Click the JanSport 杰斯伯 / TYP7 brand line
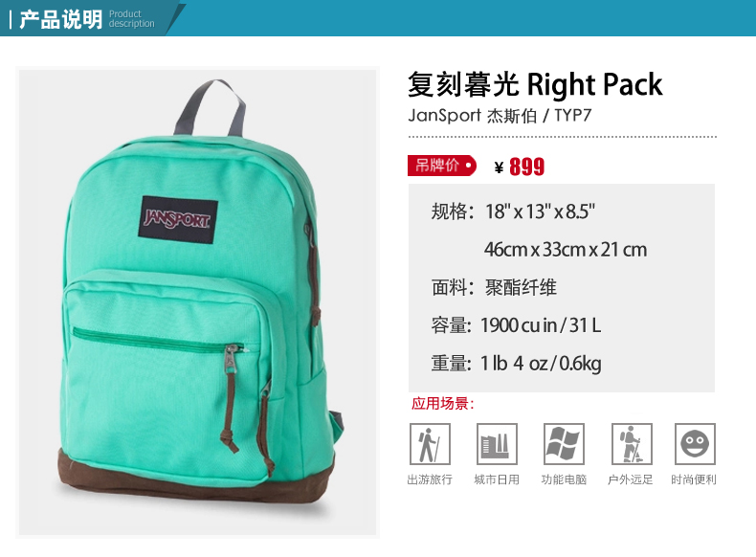This screenshot has width=756, height=557. [x=500, y=116]
